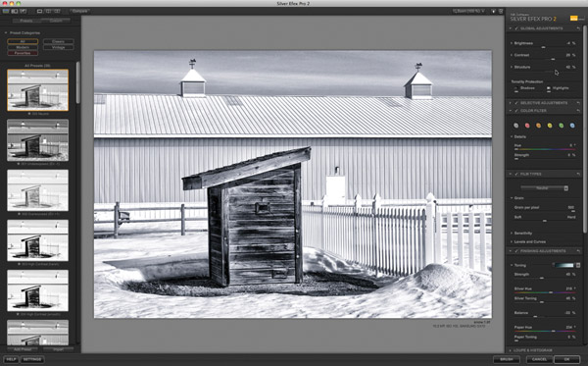588x366 pixels.
Task: Reset Global Adjustments with its undo arrow
Action: [x=578, y=28]
